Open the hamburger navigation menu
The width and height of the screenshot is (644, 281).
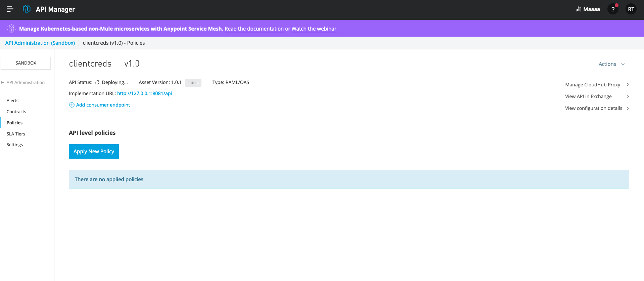coord(10,9)
